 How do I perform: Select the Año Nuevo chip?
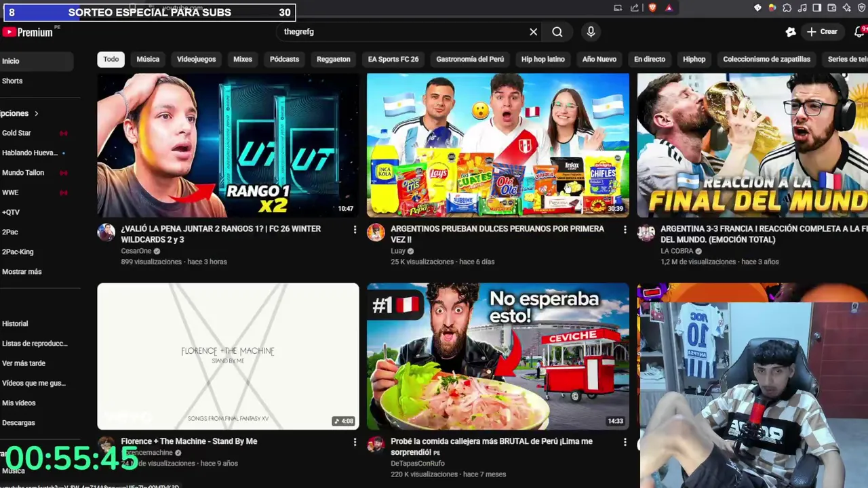click(x=599, y=59)
